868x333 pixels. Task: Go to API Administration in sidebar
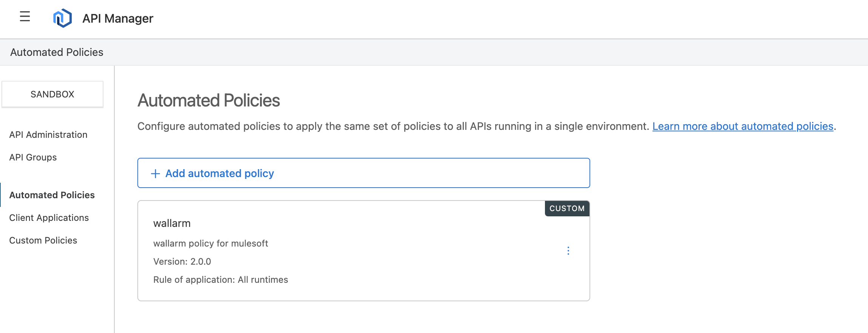(48, 135)
